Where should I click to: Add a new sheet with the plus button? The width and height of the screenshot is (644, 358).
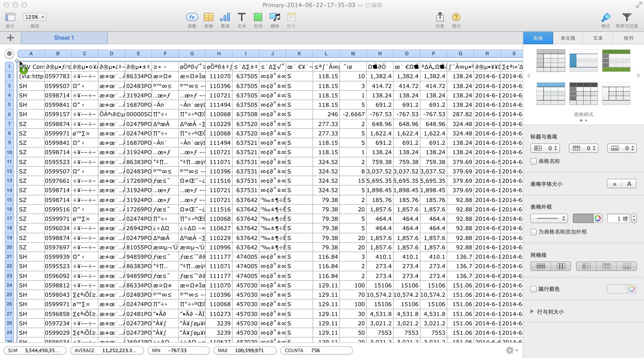tap(11, 38)
